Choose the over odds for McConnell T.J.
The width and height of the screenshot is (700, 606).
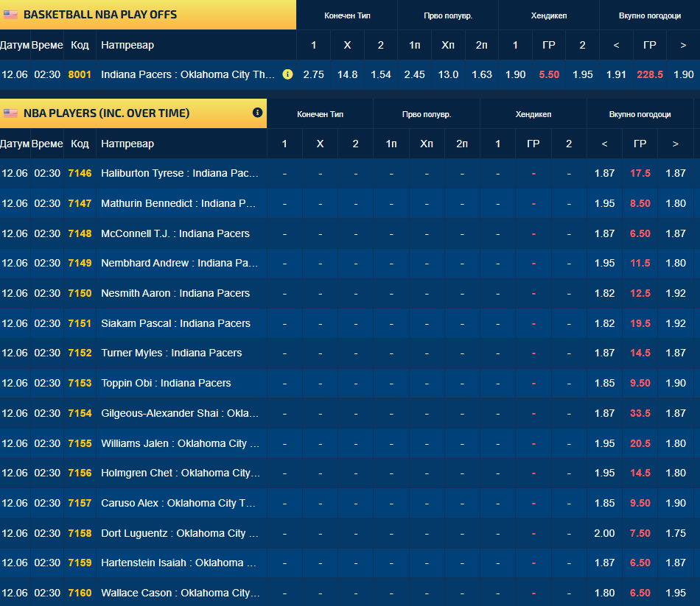(676, 233)
